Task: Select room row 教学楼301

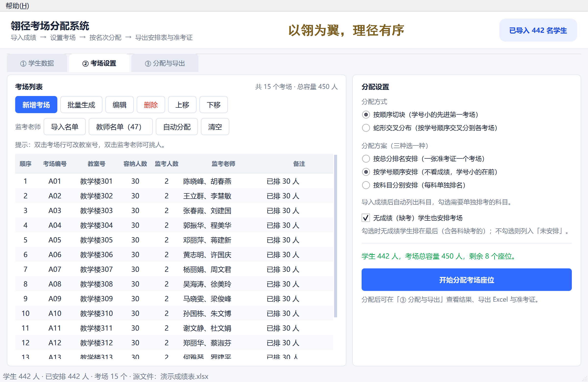Action: tap(174, 181)
